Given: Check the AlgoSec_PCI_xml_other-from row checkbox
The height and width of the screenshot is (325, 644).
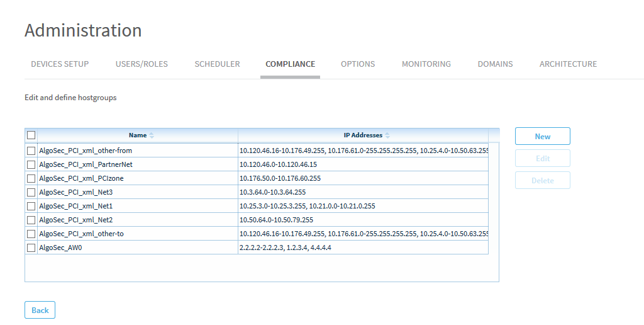Looking at the screenshot, I should 31,151.
